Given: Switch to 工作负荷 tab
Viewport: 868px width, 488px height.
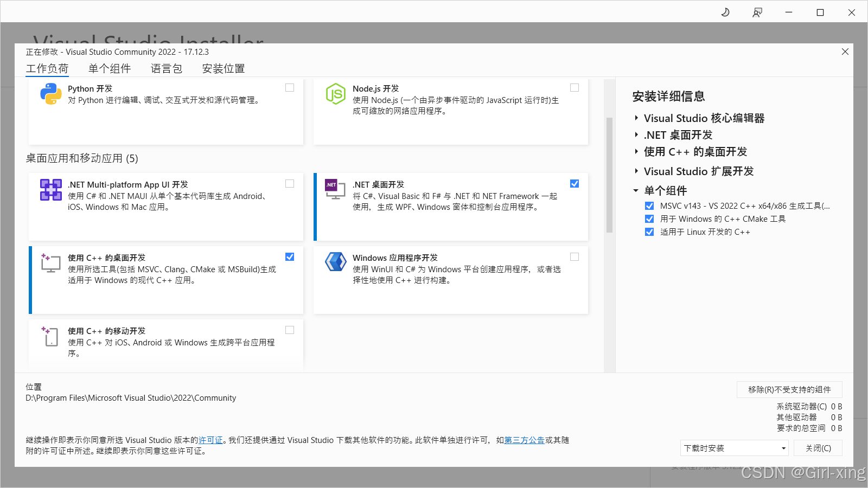Looking at the screenshot, I should [47, 68].
